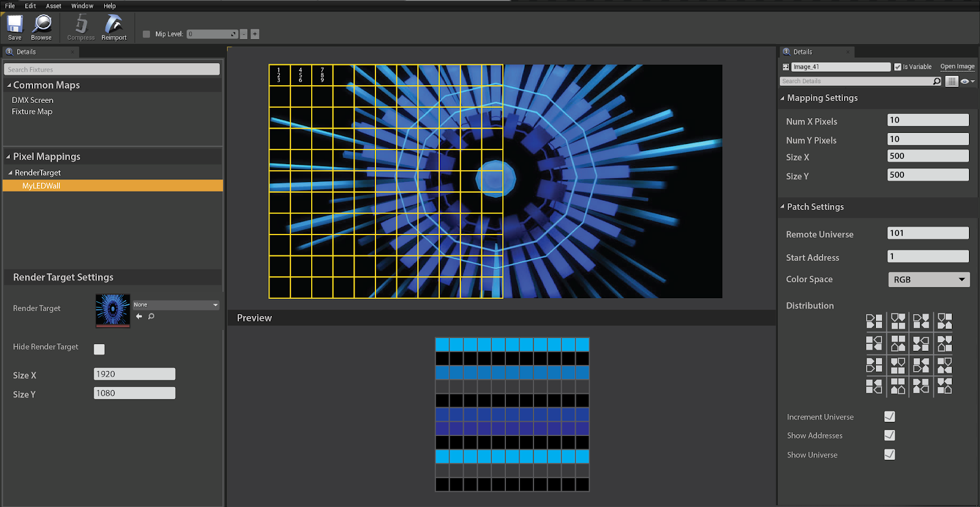Enable Hide Render Target checkbox
The width and height of the screenshot is (980, 507).
99,349
